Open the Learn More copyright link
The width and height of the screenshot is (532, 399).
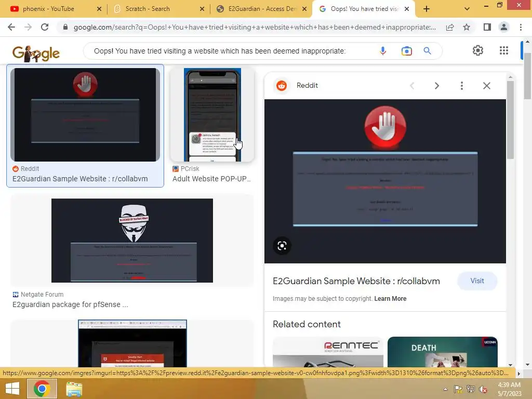coord(390,299)
